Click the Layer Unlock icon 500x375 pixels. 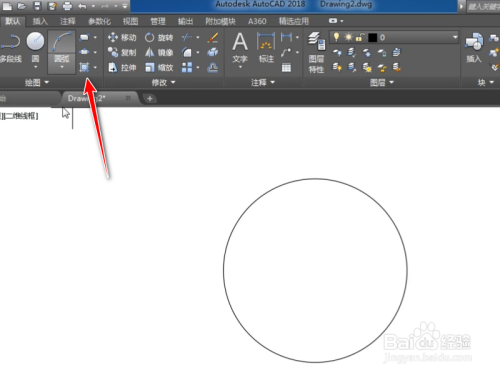pos(382,68)
